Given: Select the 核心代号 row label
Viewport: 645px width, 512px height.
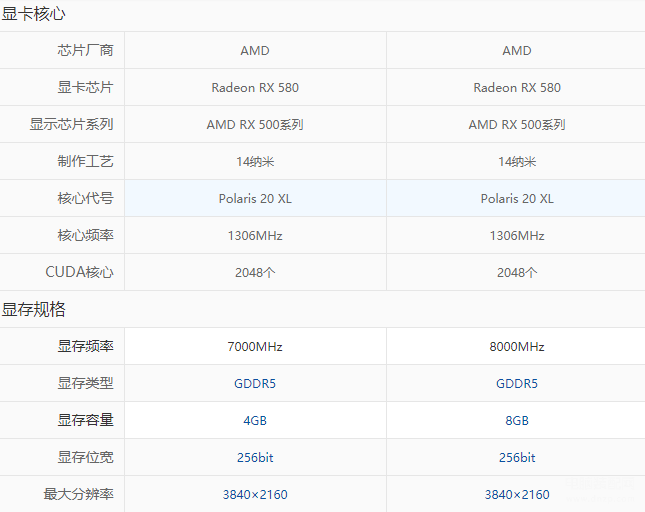Looking at the screenshot, I should click(x=85, y=198).
